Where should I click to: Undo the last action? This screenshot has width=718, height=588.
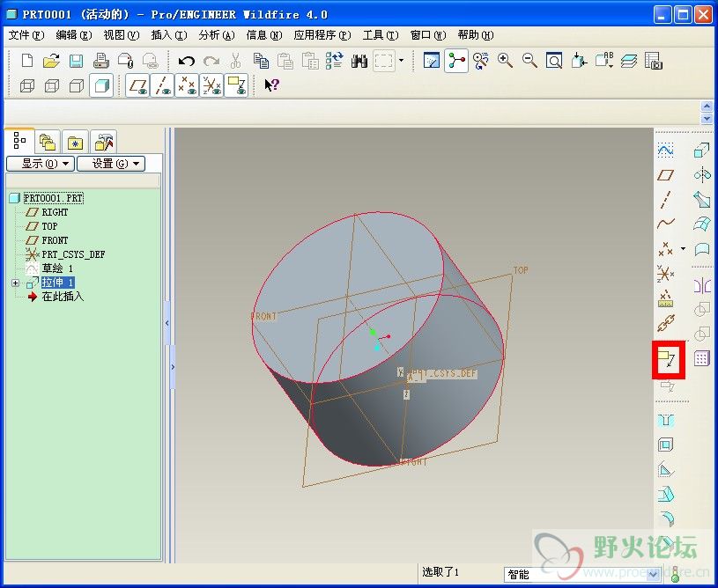[x=187, y=61]
